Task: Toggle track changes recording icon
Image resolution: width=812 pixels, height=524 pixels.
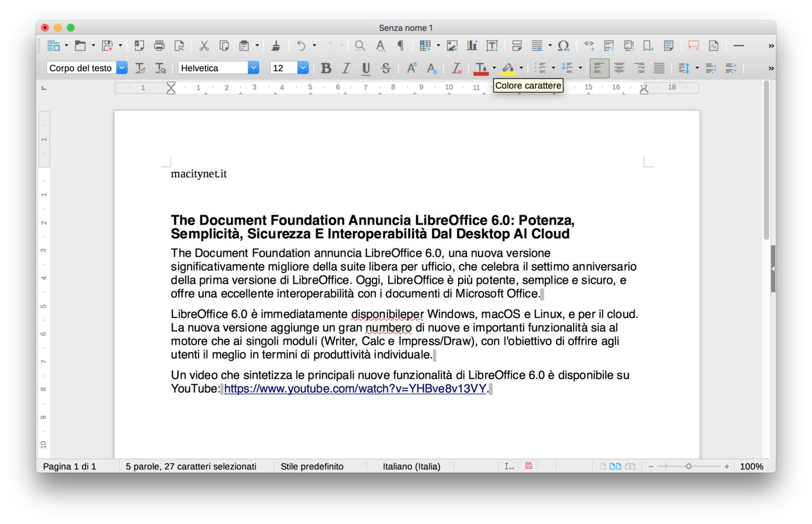Action: 713,46
